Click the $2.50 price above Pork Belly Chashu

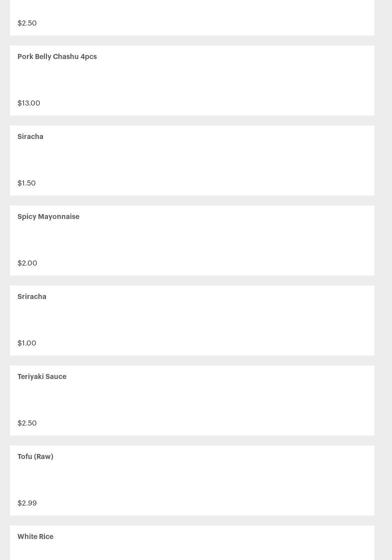point(27,23)
